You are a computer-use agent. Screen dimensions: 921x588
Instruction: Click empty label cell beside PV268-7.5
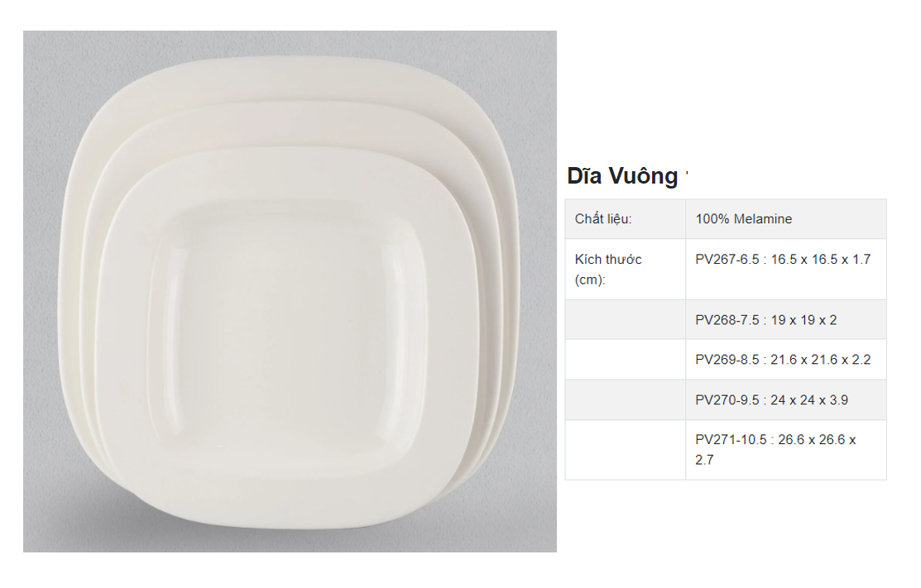coord(625,320)
